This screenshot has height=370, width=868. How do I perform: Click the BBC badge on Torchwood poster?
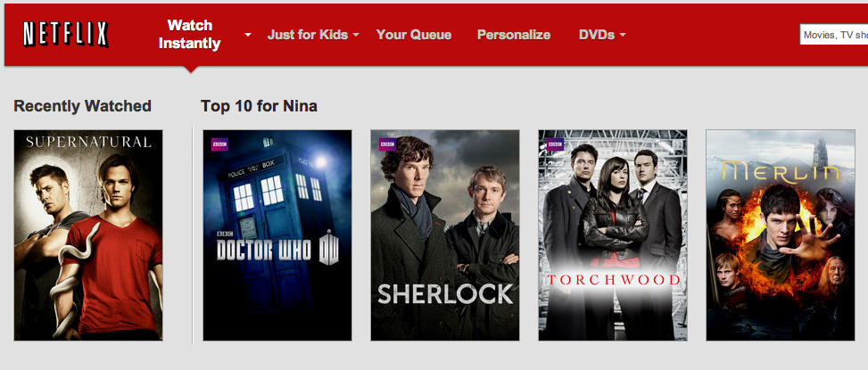point(555,144)
